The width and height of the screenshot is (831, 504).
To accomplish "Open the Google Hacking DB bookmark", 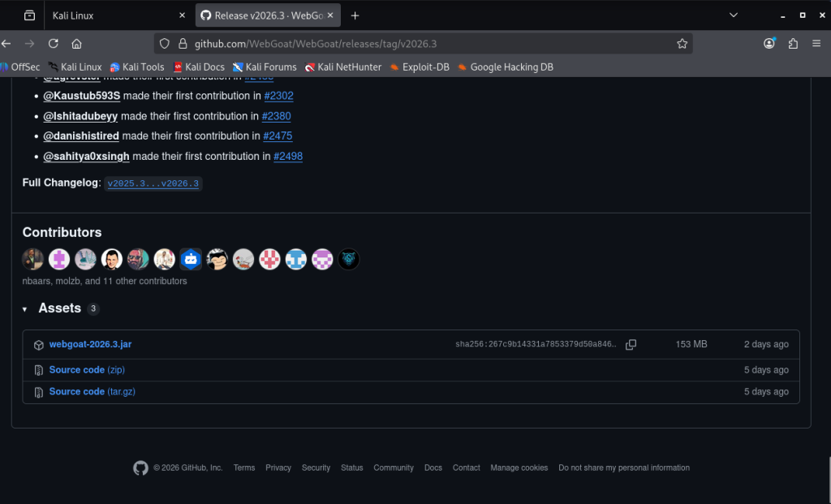I will [506, 67].
